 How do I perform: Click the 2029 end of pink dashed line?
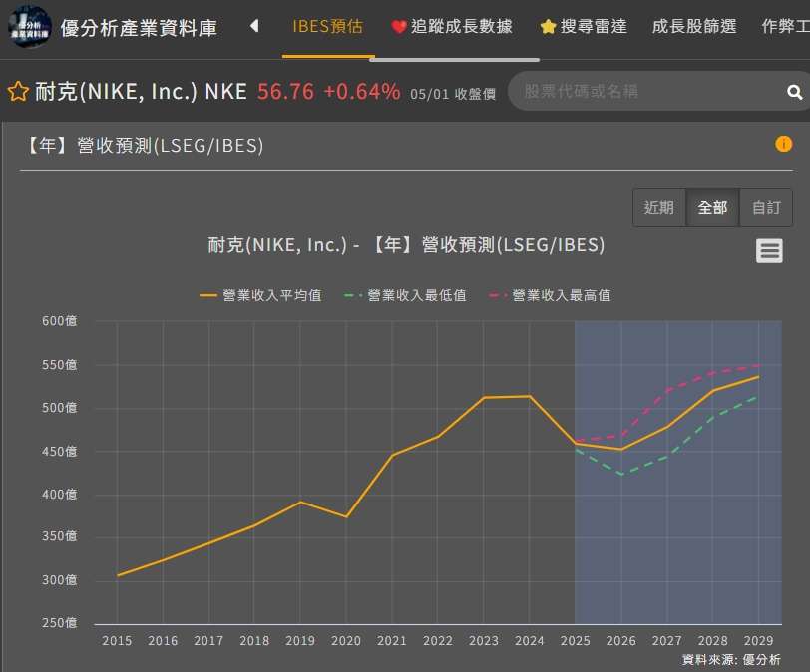(x=758, y=366)
